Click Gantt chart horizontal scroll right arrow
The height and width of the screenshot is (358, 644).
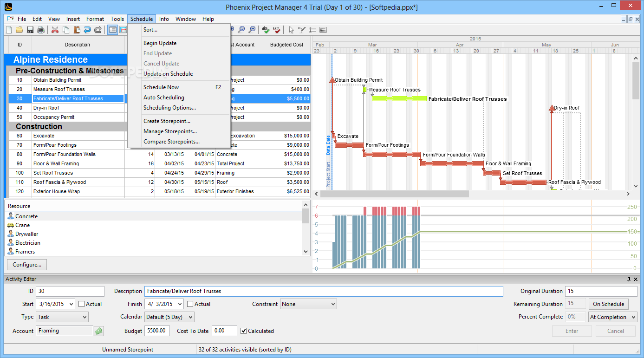tap(629, 194)
